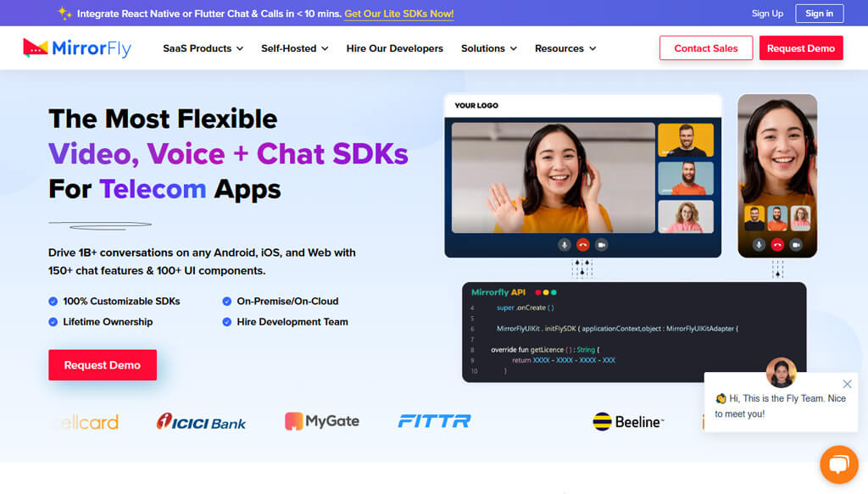Click Request Demo in the header
868x494 pixels.
[801, 48]
